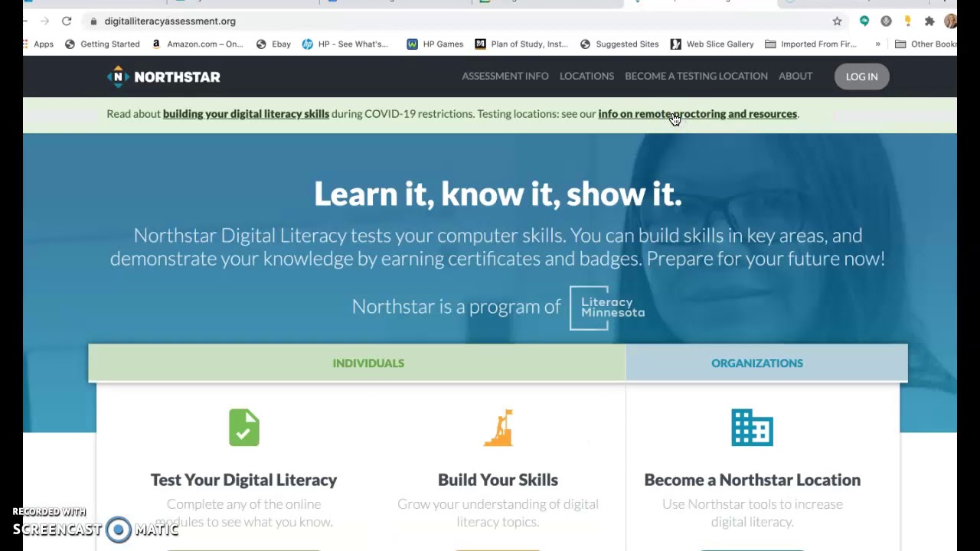Follow the info on remote proctoring link
Image resolution: width=980 pixels, height=551 pixels.
tap(697, 114)
